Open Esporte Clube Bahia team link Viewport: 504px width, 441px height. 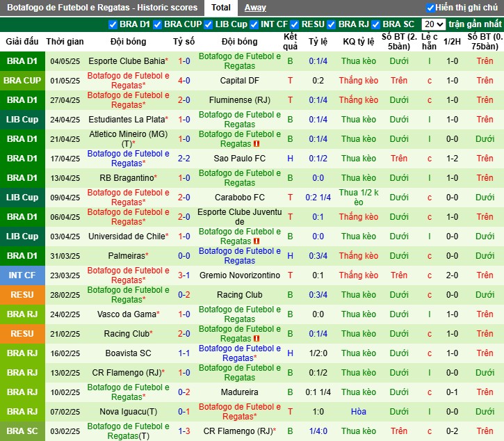(127, 61)
